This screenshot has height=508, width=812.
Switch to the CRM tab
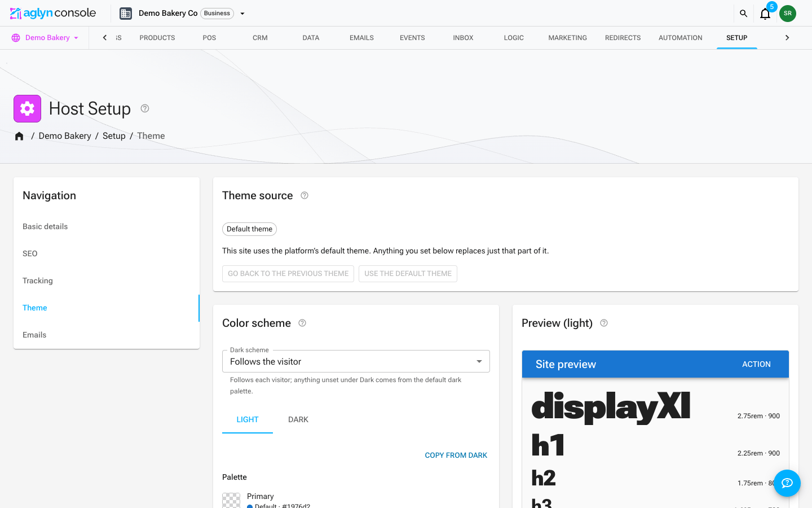(x=260, y=38)
